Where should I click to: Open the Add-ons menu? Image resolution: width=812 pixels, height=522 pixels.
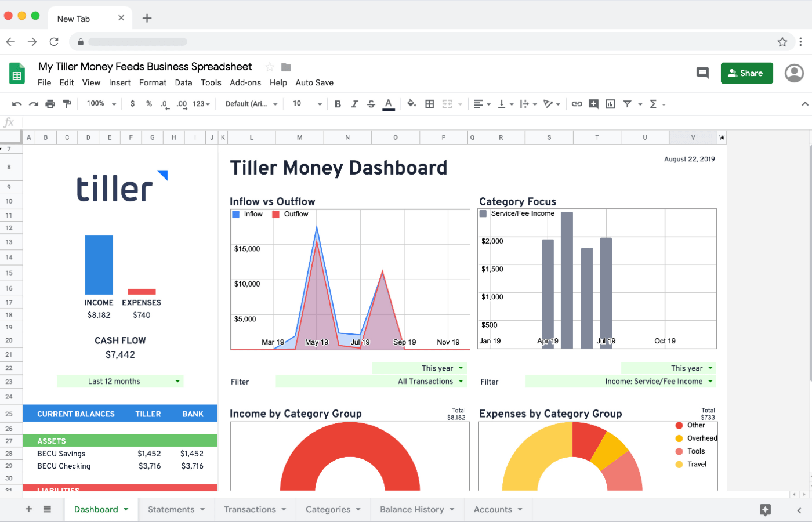point(245,83)
